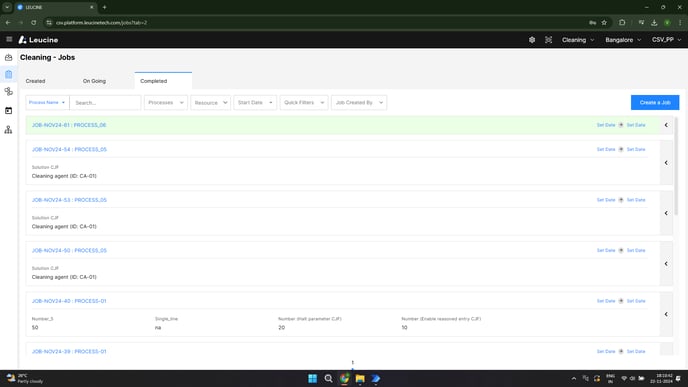Open the Quick Filters dropdown
Screen dimensions: 688x387
(304, 103)
